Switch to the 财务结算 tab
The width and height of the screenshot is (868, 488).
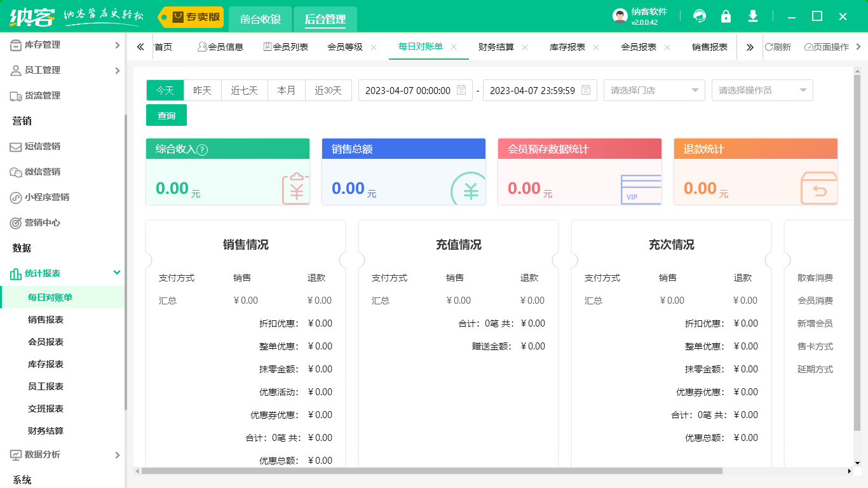coord(495,47)
